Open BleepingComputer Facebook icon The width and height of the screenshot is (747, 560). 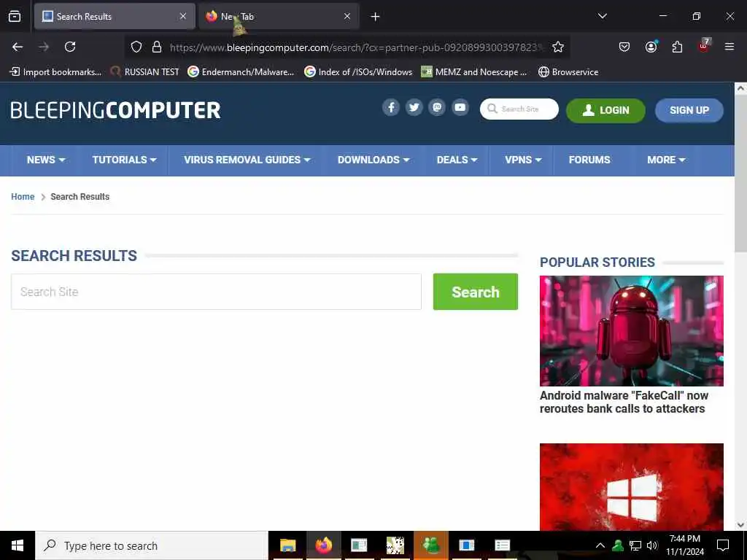(x=391, y=108)
